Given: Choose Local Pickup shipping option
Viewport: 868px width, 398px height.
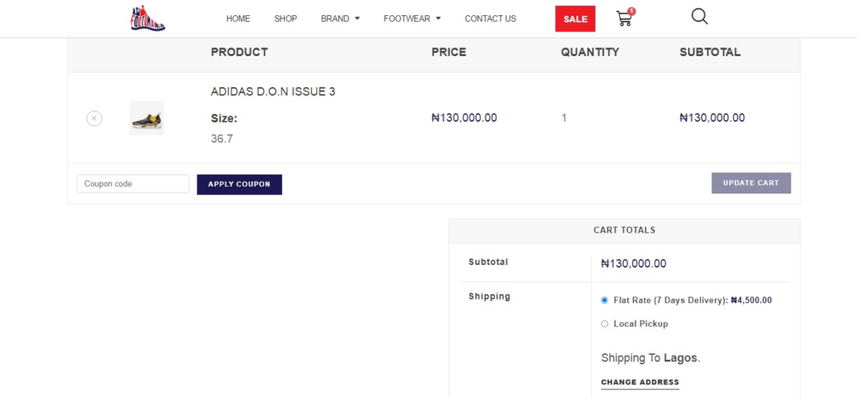Looking at the screenshot, I should click(x=604, y=323).
